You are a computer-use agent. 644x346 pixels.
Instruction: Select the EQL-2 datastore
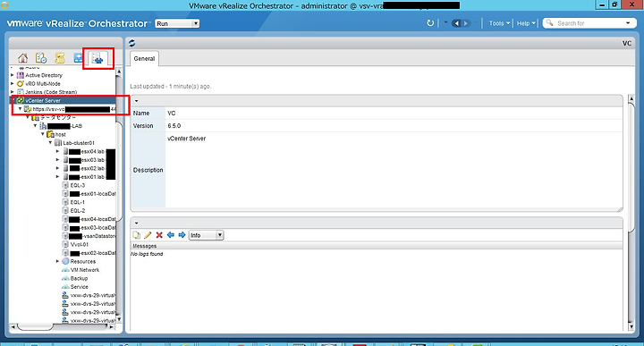(x=77, y=211)
